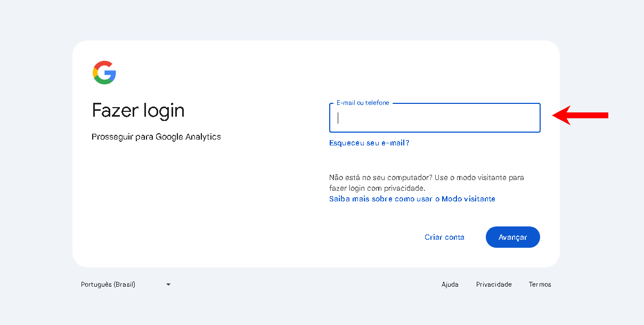Open "Saiba mais sobre como usar o Modo visitante"
This screenshot has width=644, height=325.
click(412, 199)
